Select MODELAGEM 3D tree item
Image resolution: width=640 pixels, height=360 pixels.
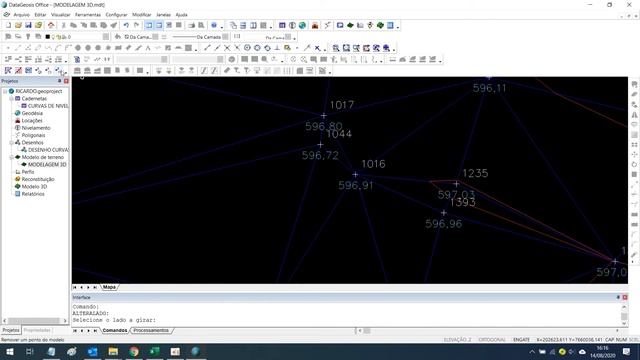(47, 165)
